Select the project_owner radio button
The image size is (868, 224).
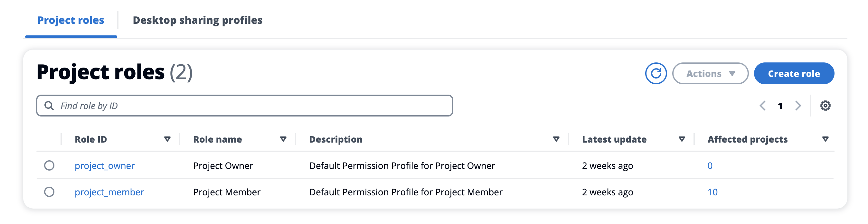pos(49,165)
